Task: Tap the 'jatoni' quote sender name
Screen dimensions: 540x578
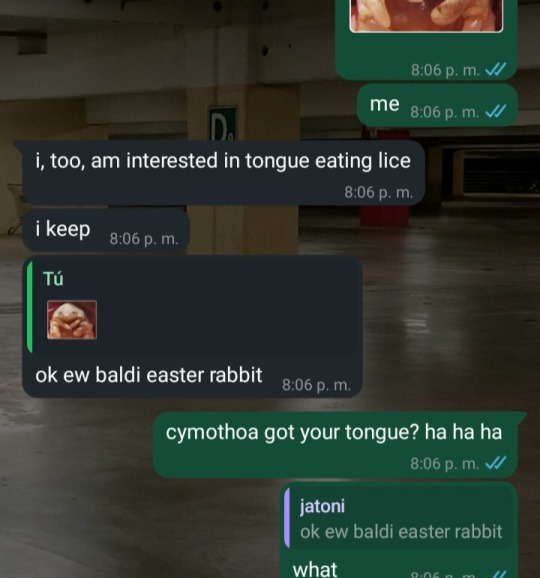Action: 323,506
